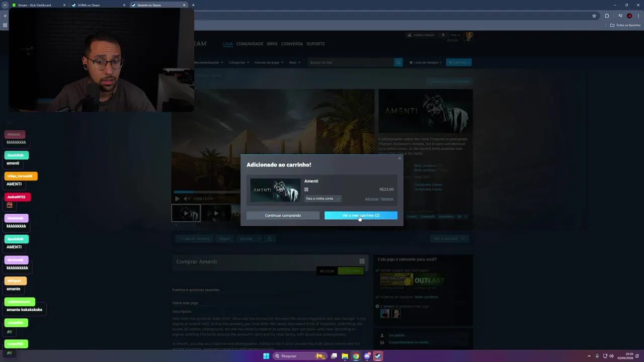Select the second trailer thumbnail
Image resolution: width=644 pixels, height=362 pixels.
pyautogui.click(x=216, y=213)
